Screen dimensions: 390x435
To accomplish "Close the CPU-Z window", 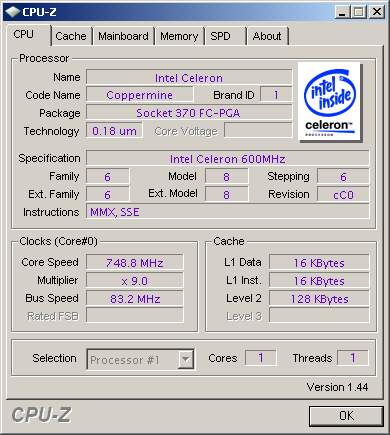I will (x=377, y=12).
